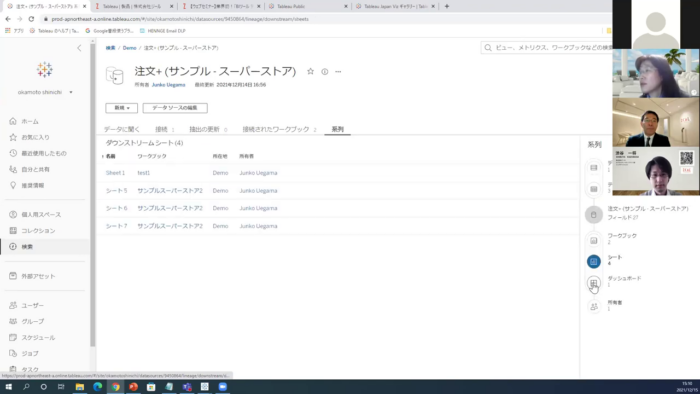Open サンプルスーパーストア2 in the シート 5 row

[170, 191]
